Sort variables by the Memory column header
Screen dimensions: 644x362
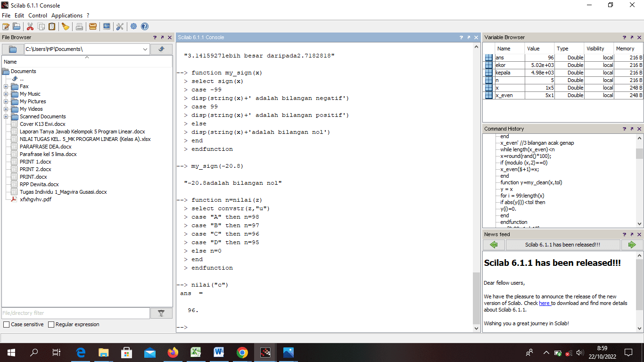628,49
